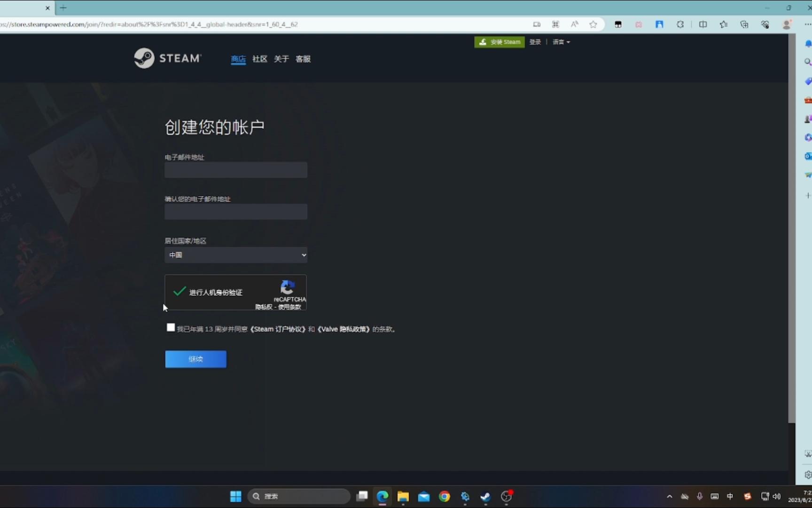
Task: Open the Store menu in Steam header
Action: 238,59
